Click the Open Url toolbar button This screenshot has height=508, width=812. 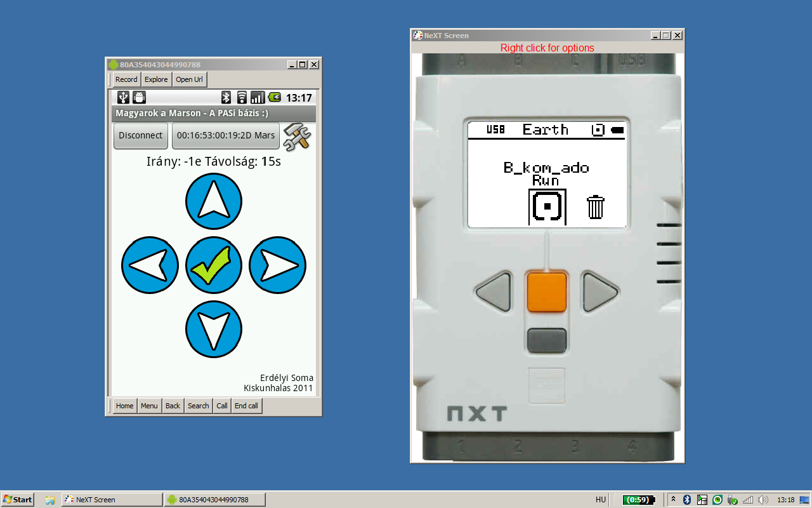pyautogui.click(x=189, y=79)
